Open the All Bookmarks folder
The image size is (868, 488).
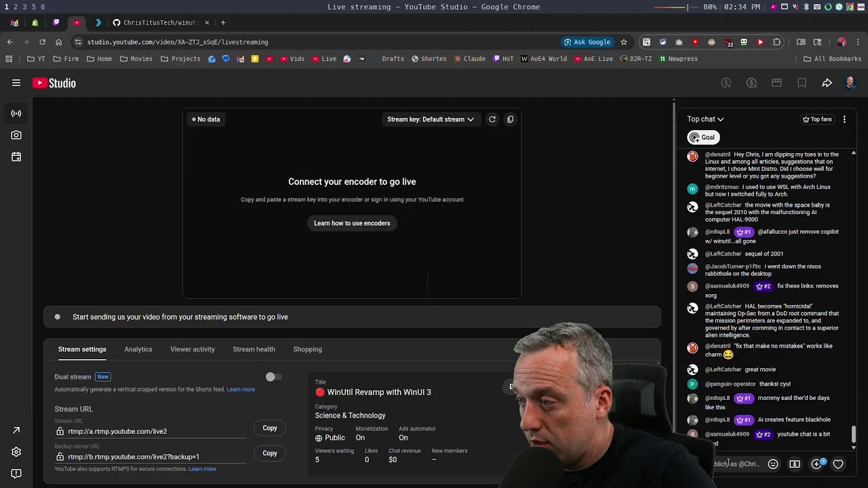[x=832, y=59]
